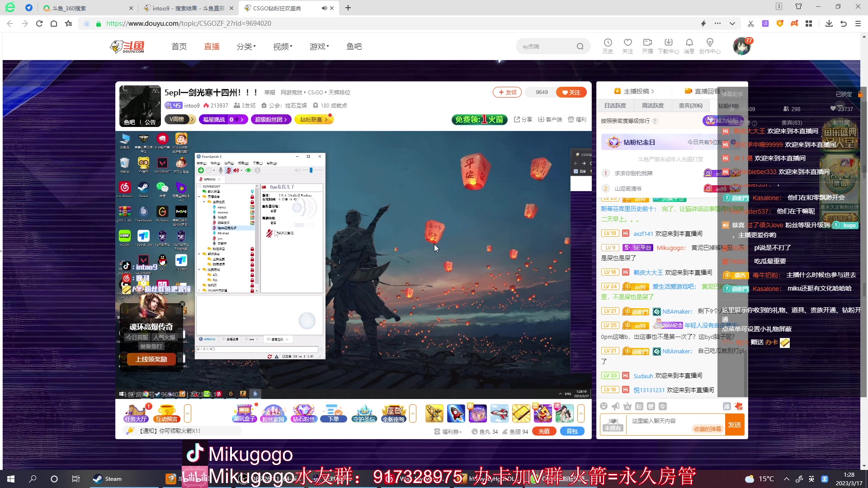The width and height of the screenshot is (868, 488).
Task: Open the 滤 danmu filter icon
Action: 726,406
